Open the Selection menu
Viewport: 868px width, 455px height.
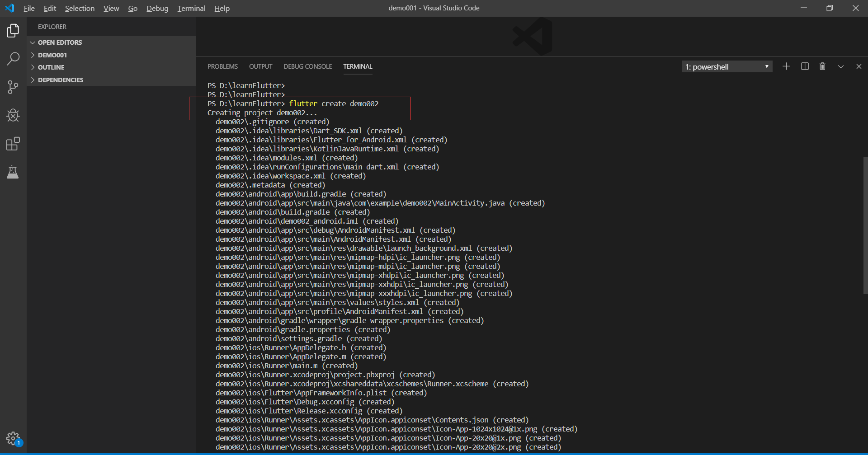(80, 8)
